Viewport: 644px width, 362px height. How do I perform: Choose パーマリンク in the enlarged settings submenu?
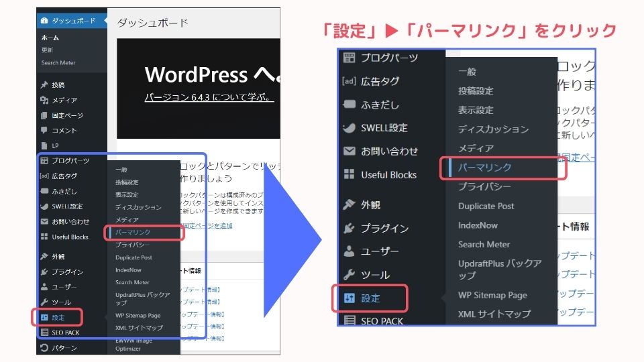[x=484, y=167]
